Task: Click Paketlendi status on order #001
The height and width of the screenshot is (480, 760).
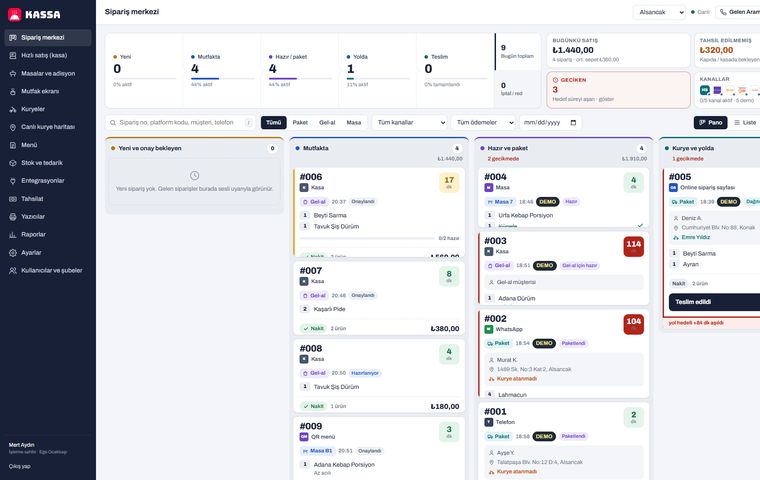Action: click(573, 436)
